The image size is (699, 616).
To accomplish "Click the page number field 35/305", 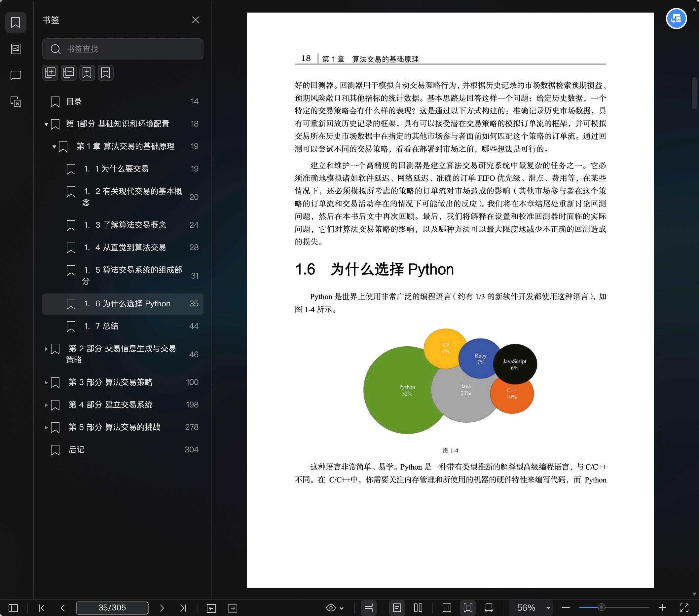I will 112,608.
